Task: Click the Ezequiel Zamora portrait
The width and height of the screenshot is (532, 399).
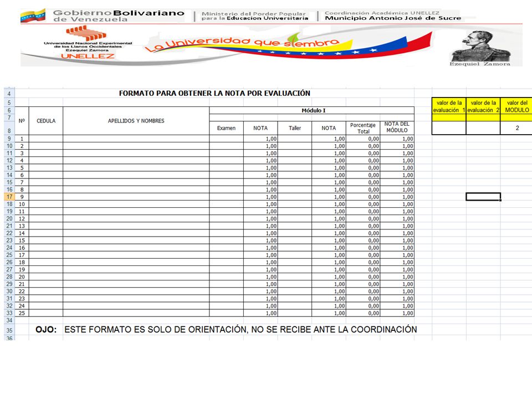Action: point(480,48)
